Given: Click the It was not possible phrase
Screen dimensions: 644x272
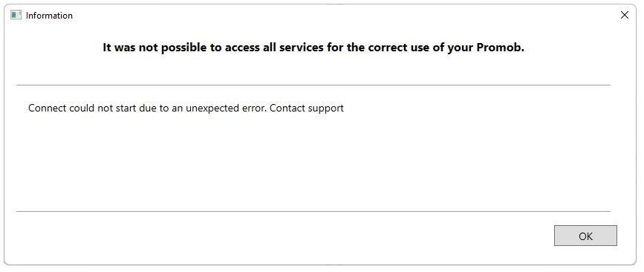Looking at the screenshot, I should (x=155, y=48).
